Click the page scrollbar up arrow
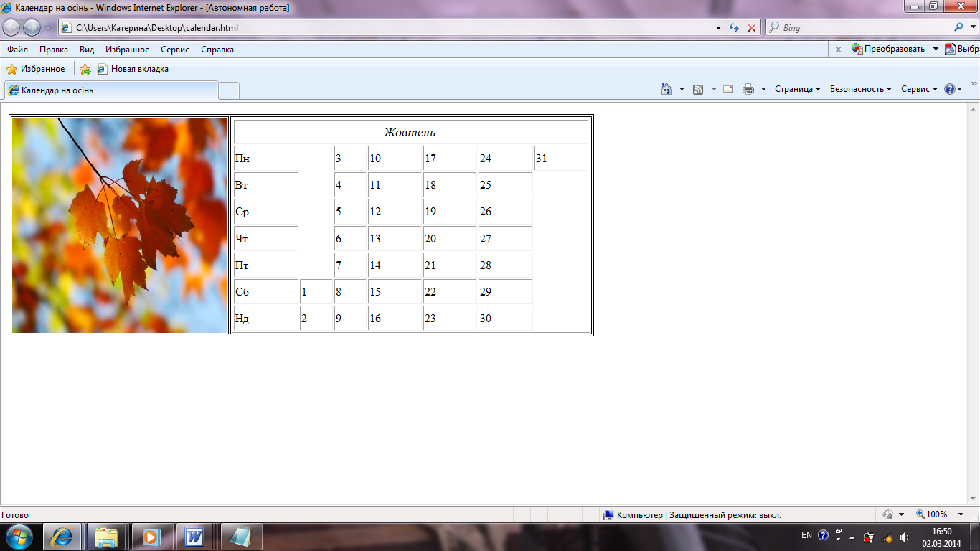This screenshot has height=551, width=980. (974, 109)
